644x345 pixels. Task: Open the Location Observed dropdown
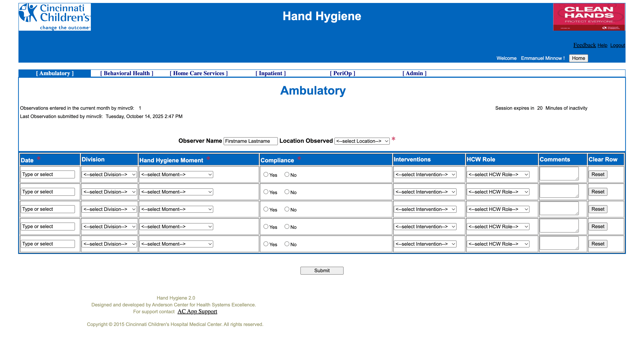click(x=362, y=141)
